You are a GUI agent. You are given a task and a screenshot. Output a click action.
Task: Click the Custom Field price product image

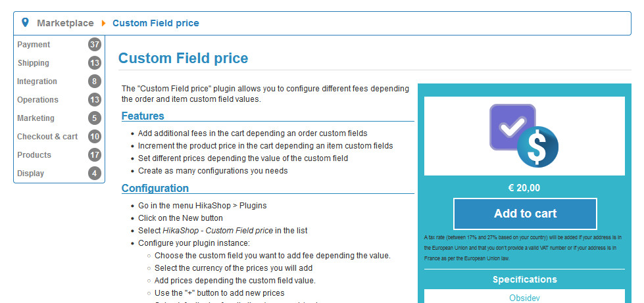click(x=524, y=136)
